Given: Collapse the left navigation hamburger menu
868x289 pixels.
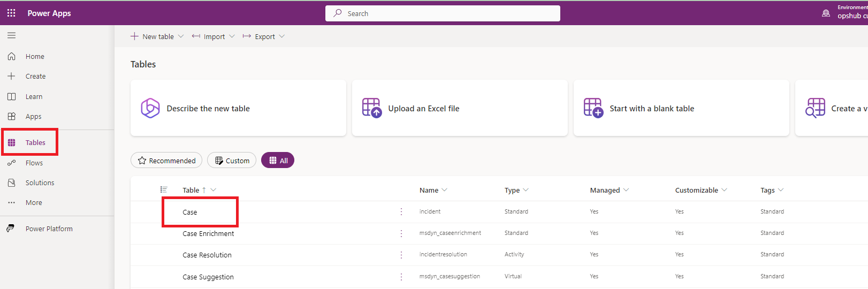Looking at the screenshot, I should tap(11, 35).
